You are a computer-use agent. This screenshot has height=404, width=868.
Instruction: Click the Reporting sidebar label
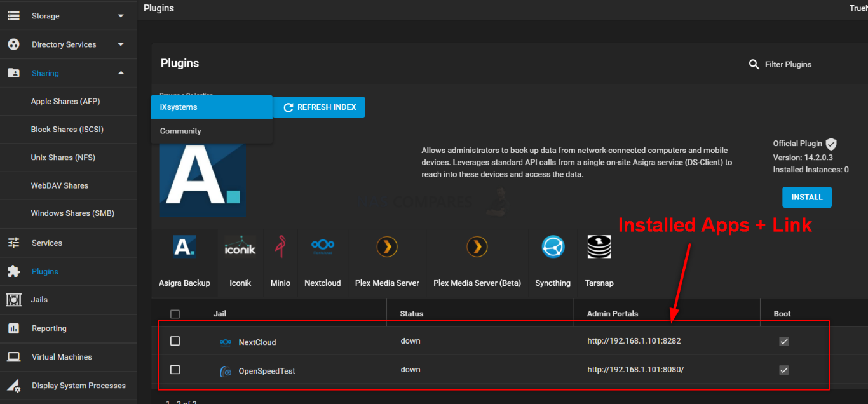[49, 328]
